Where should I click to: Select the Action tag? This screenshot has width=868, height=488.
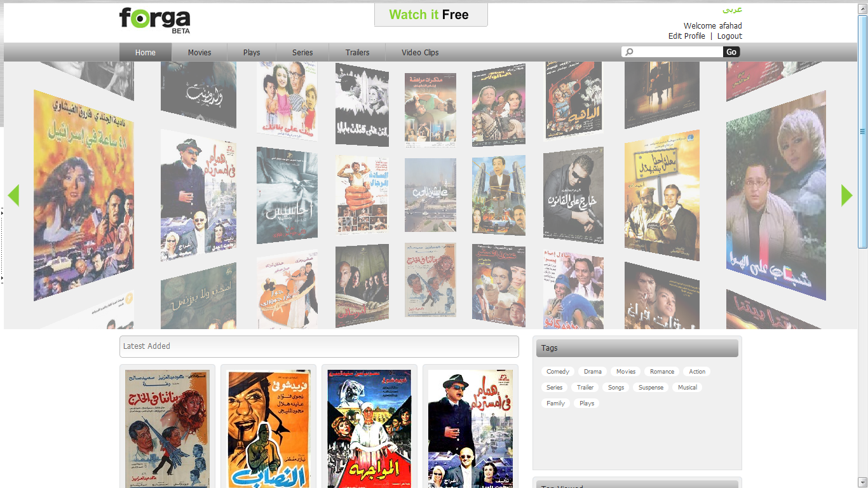697,372
